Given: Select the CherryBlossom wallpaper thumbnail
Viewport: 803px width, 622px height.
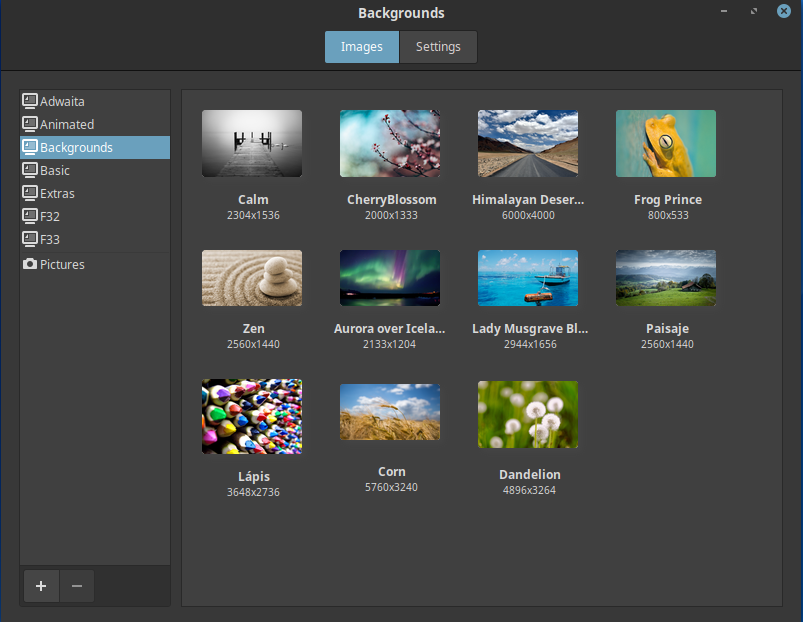Looking at the screenshot, I should click(x=390, y=144).
